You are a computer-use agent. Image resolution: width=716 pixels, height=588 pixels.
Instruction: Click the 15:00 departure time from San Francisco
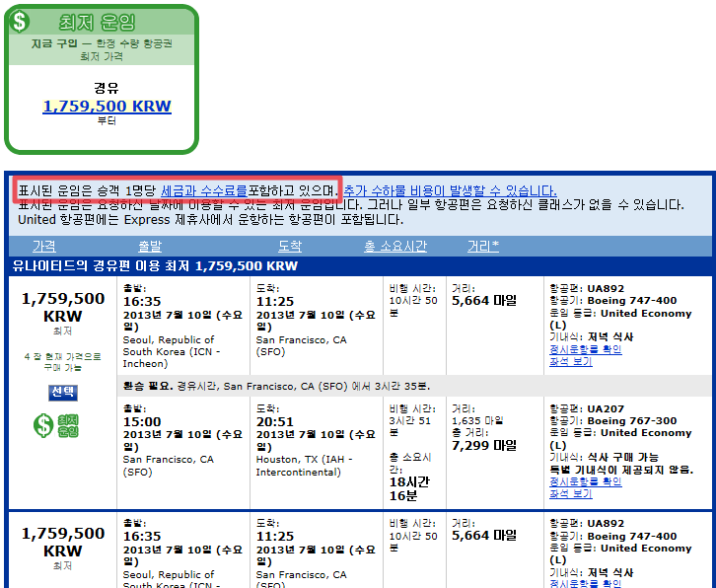click(x=142, y=421)
